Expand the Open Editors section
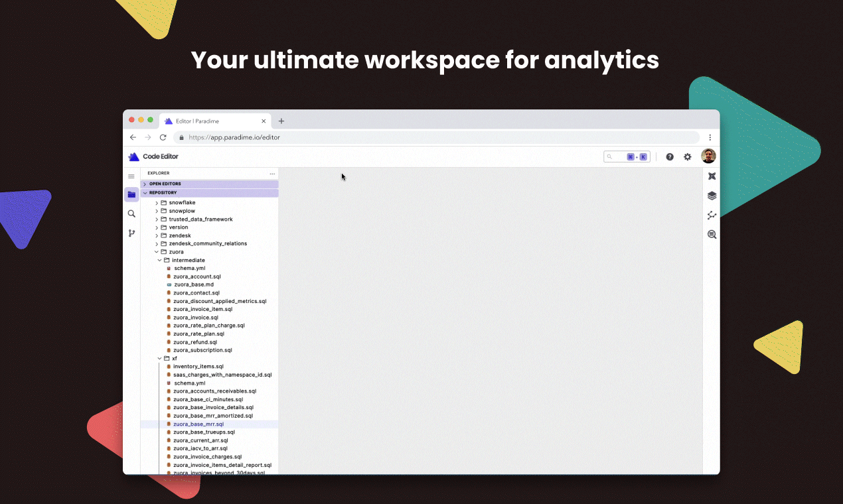 [x=209, y=184]
